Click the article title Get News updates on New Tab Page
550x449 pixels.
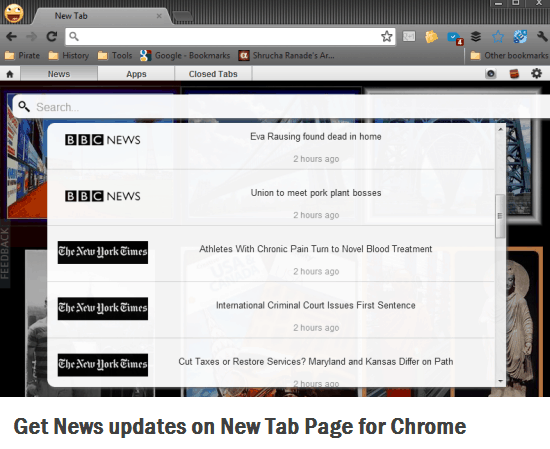[240, 427]
